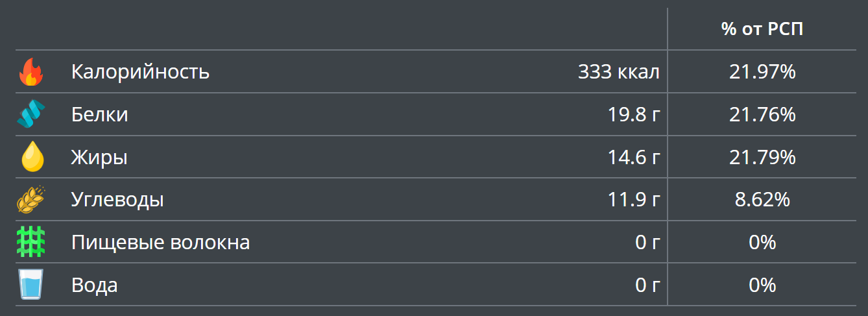Click the 19.8 г protein value

(x=634, y=115)
